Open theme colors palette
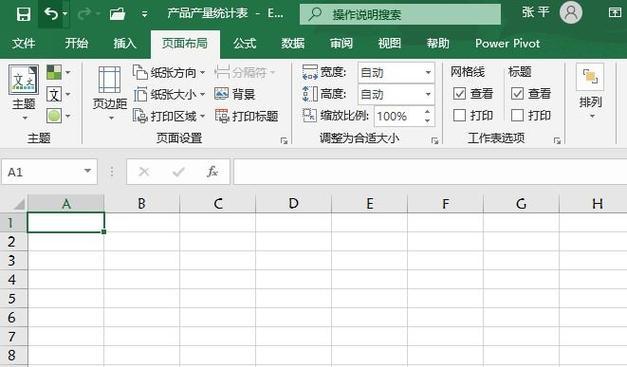Image resolution: width=627 pixels, height=367 pixels. 58,72
